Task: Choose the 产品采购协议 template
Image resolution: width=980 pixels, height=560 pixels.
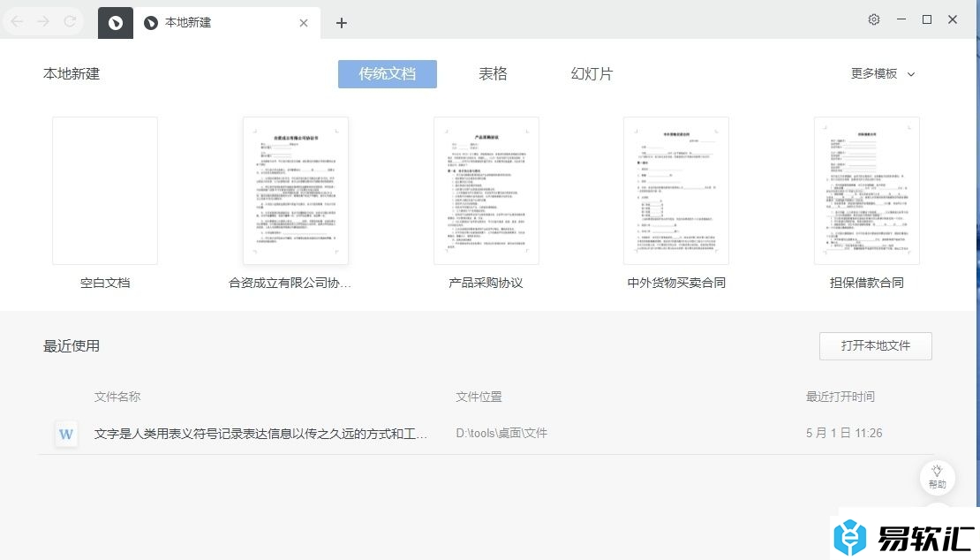Action: 486,191
